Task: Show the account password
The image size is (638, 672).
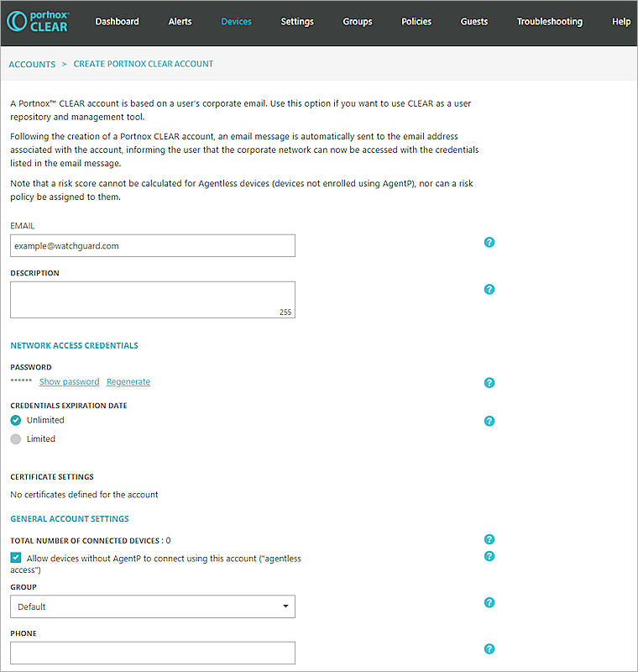Action: pyautogui.click(x=69, y=381)
